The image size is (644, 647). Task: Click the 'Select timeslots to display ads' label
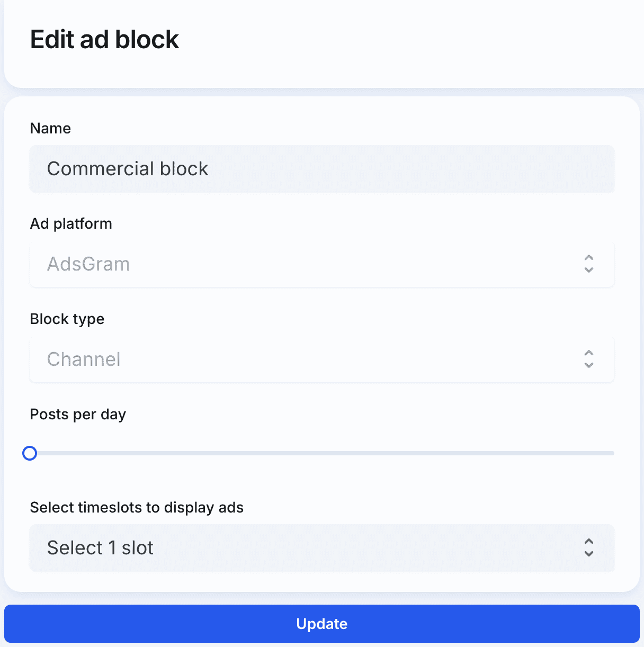click(x=137, y=507)
